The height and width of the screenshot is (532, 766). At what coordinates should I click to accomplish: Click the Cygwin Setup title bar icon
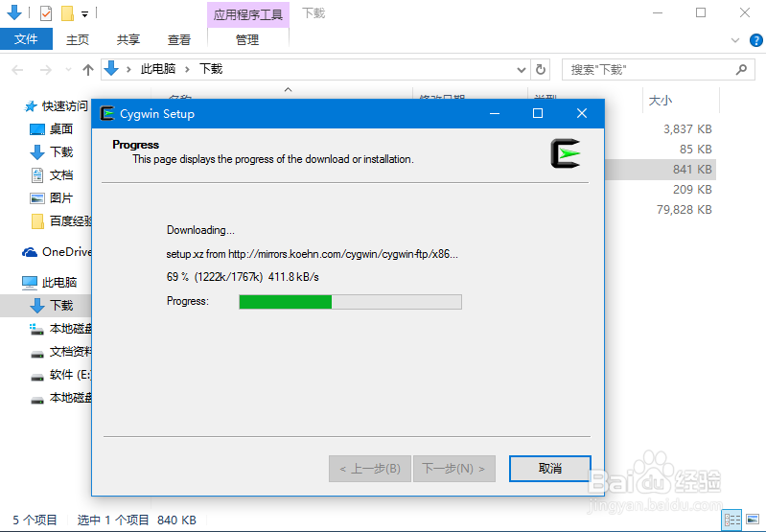107,113
